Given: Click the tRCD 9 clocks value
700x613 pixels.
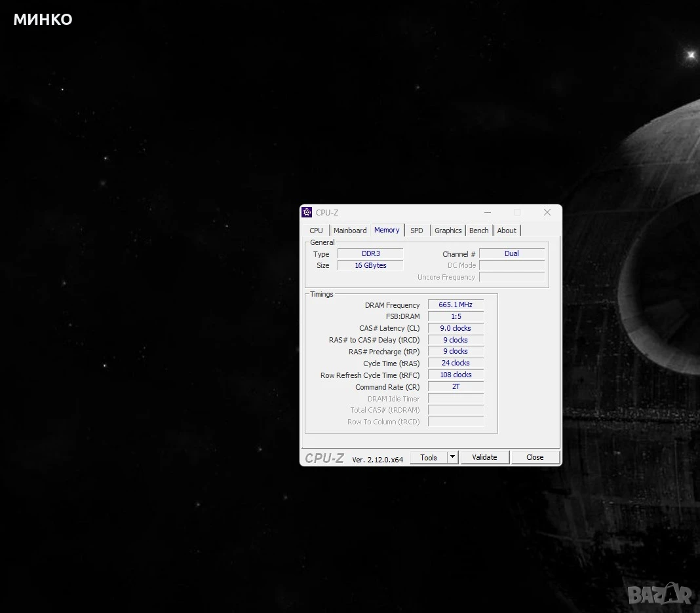Looking at the screenshot, I should (x=456, y=340).
